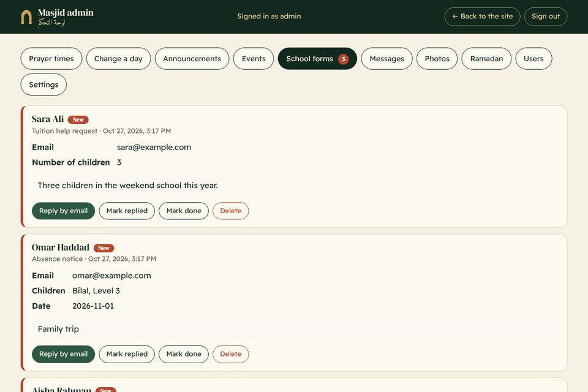Click the Masjid admin title
The image size is (588, 392).
[x=66, y=13]
